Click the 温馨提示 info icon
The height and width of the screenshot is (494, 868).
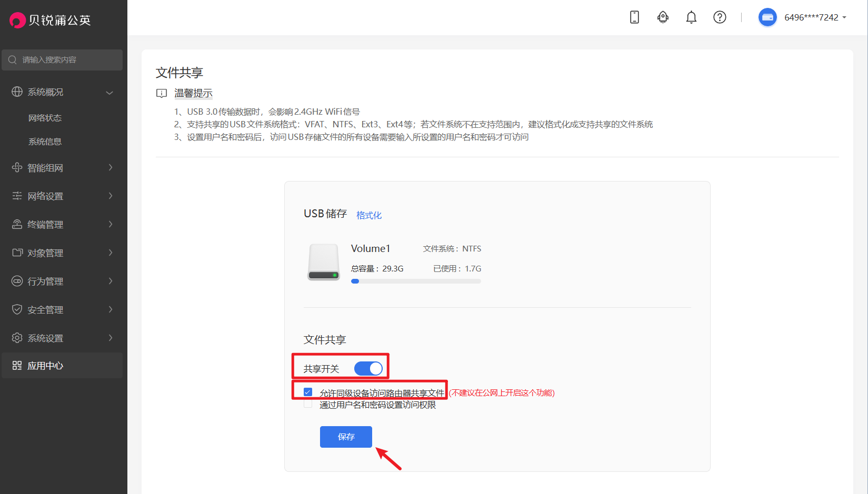162,94
